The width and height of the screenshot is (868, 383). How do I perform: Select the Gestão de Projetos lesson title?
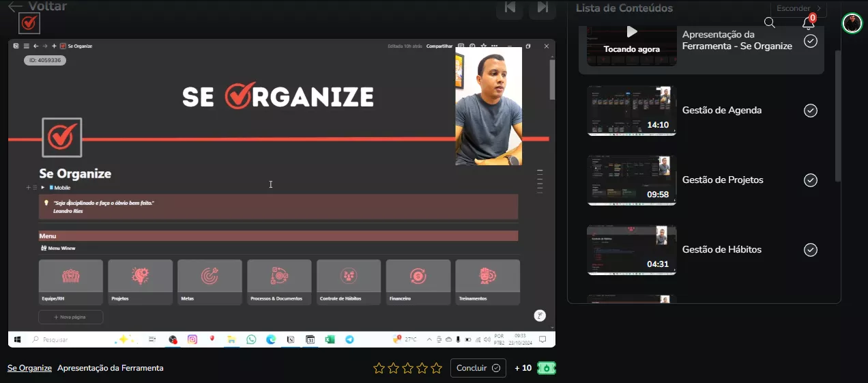723,180
